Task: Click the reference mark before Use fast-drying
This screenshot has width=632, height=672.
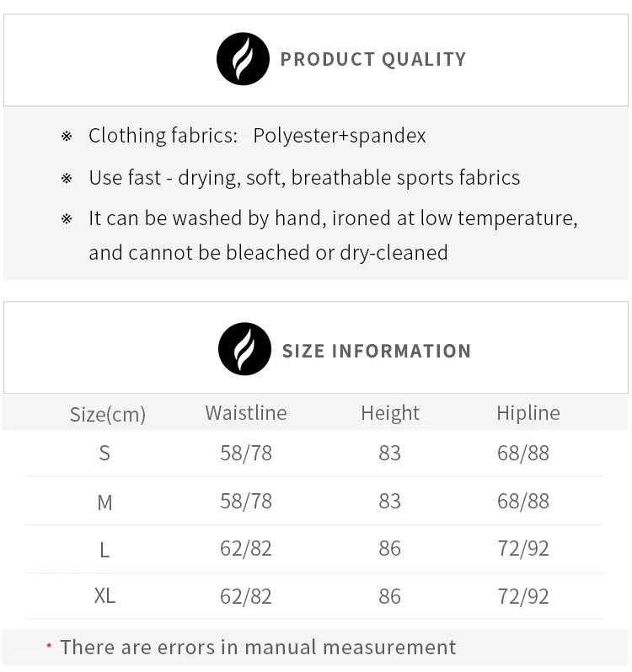Action: point(67,178)
